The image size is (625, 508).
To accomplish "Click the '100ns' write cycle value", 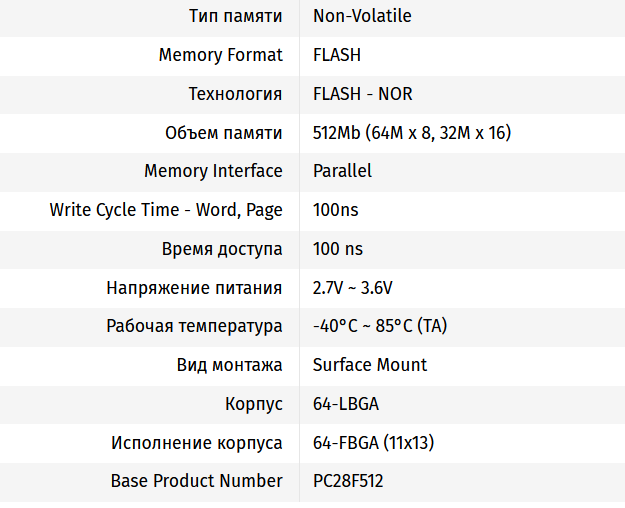I will (x=335, y=210).
